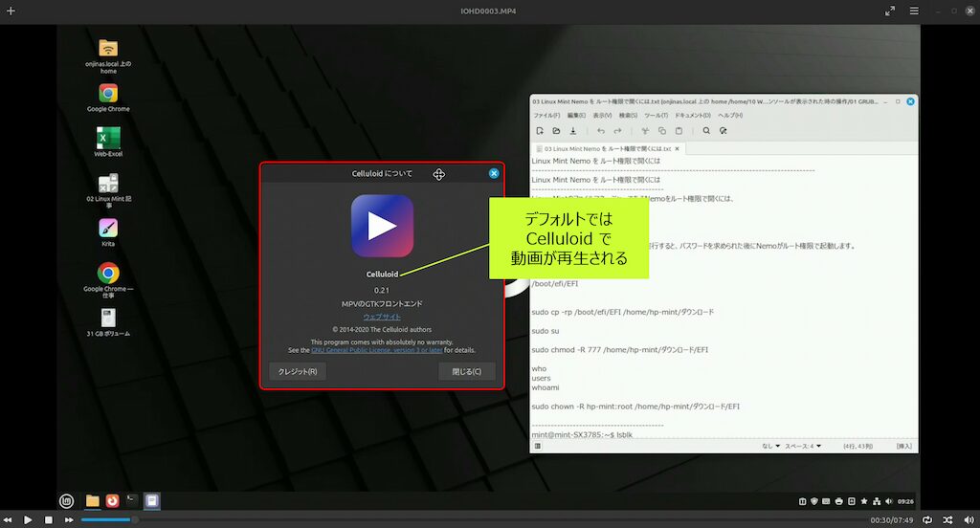Open the ファイル(F) menu
Viewport: 980px width, 528px height.
[x=546, y=115]
